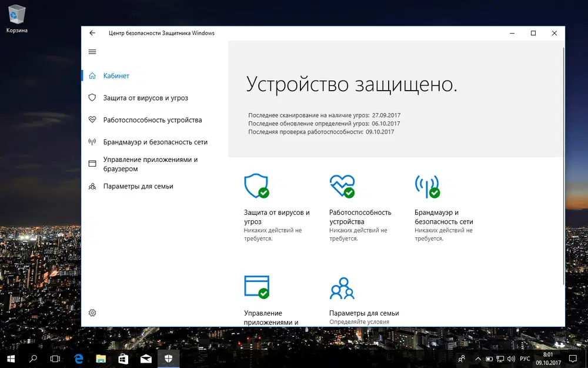Click the Работоспособность устройства sidebar heart icon
The image size is (588, 368).
pos(92,120)
